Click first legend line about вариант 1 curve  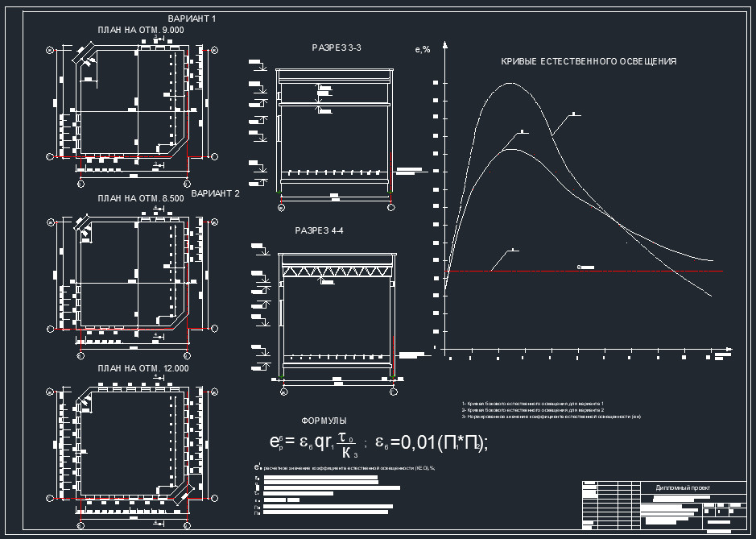(x=533, y=403)
